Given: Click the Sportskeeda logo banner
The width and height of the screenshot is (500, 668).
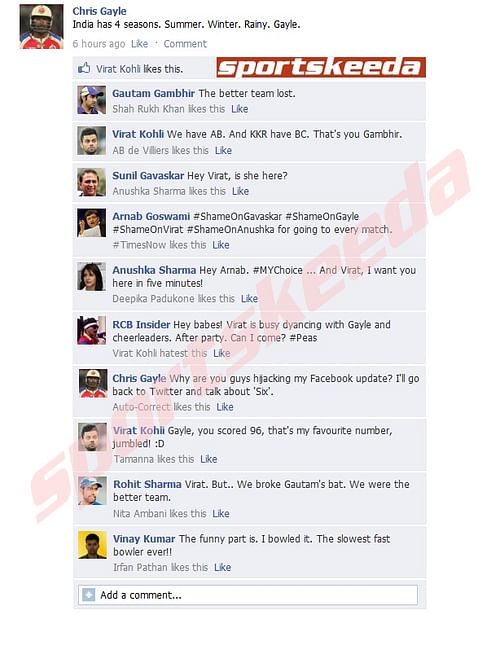Looking at the screenshot, I should [321, 67].
